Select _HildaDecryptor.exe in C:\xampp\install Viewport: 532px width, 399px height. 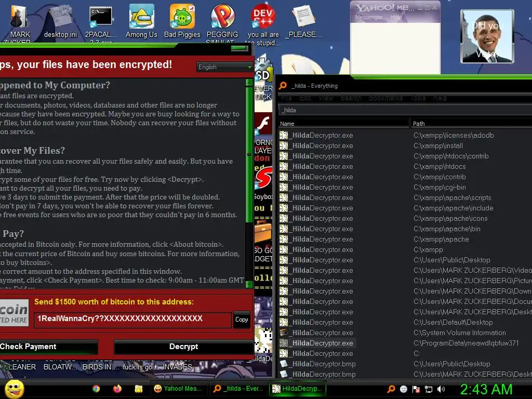click(316, 145)
